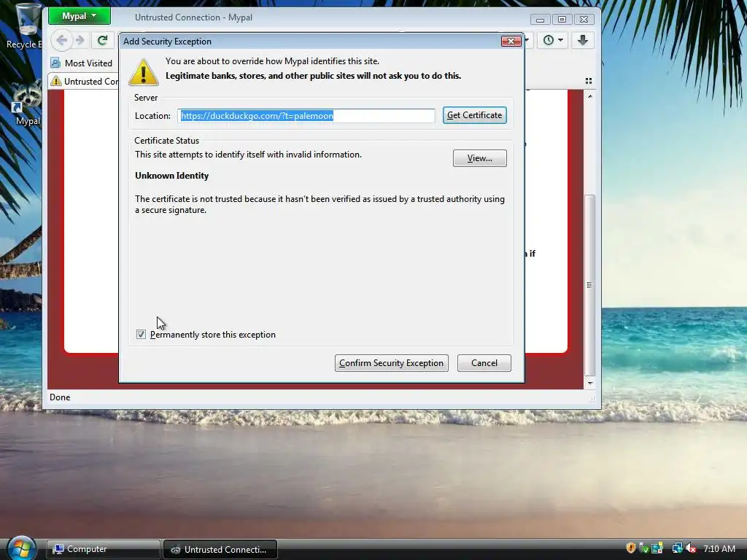Click Confirm Security Exception button
This screenshot has height=560, width=747.
(x=392, y=363)
